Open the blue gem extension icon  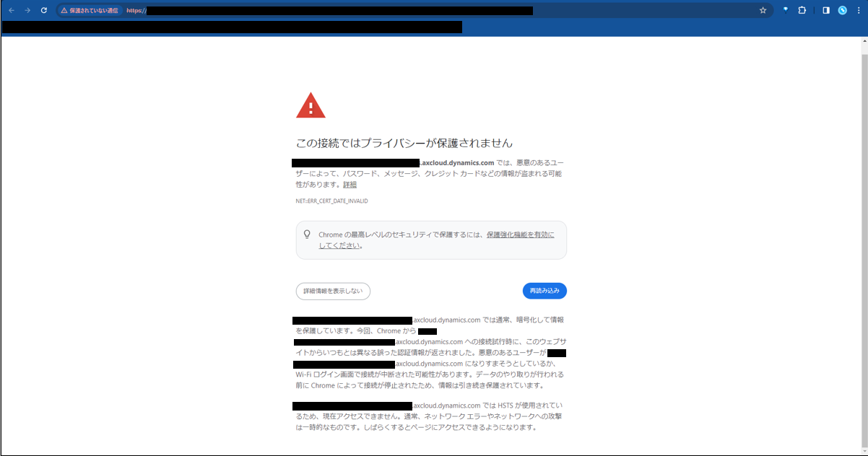point(786,10)
